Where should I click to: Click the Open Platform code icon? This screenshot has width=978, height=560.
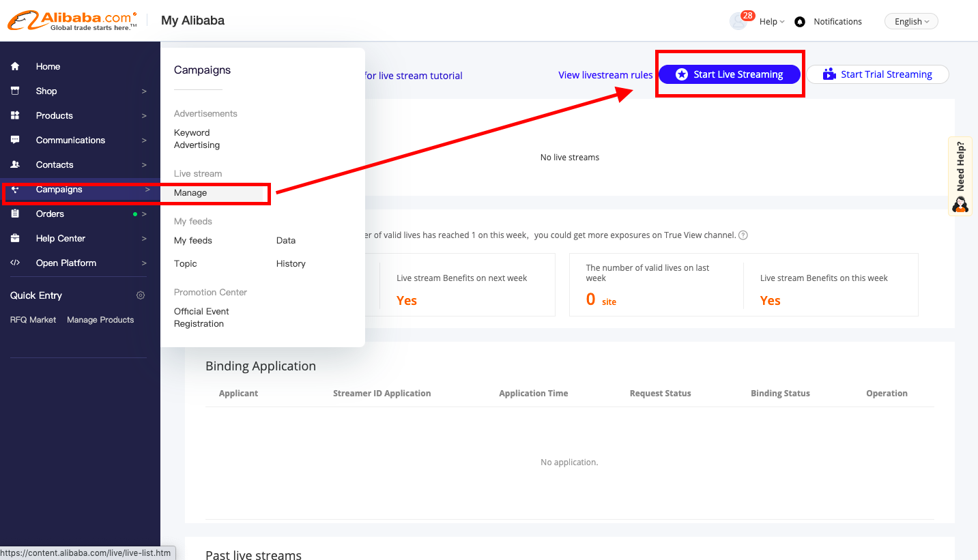(x=15, y=263)
